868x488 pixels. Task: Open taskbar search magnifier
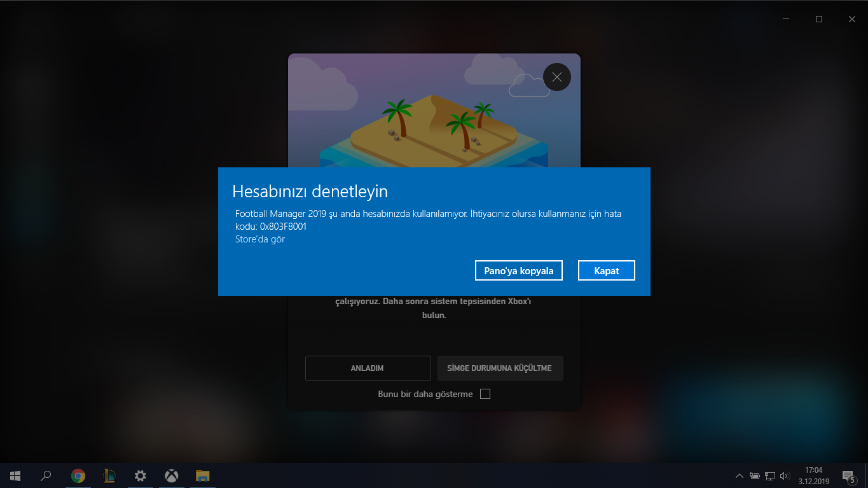(x=46, y=475)
